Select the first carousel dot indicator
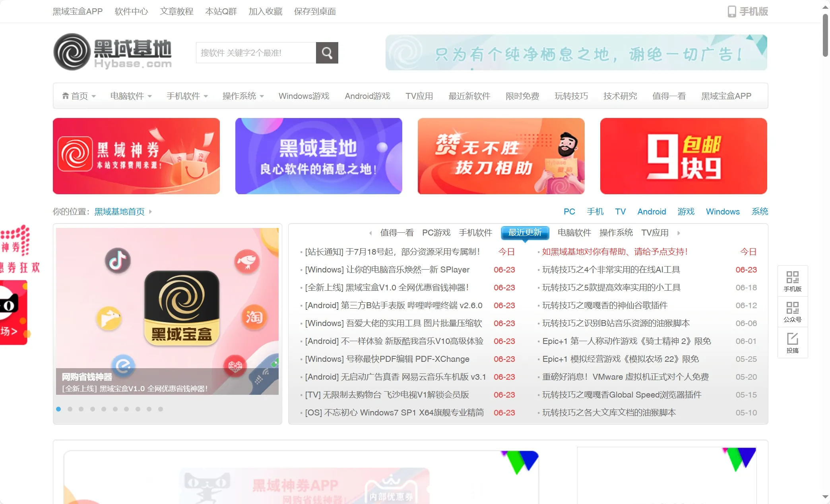The width and height of the screenshot is (830, 504). (58, 409)
